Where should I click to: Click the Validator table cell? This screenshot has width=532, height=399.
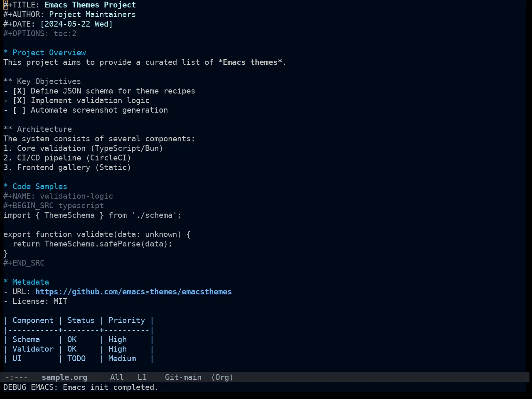click(x=33, y=349)
